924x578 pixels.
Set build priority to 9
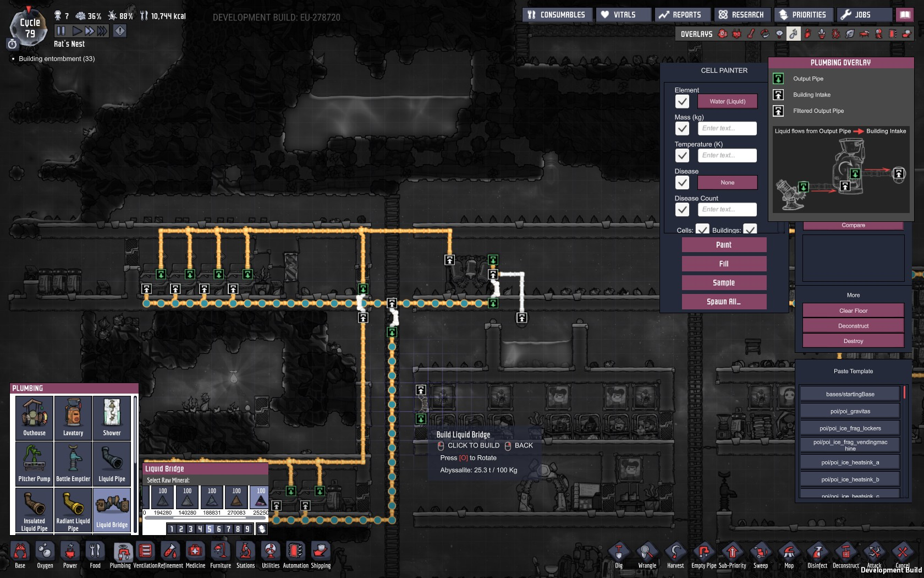[247, 529]
